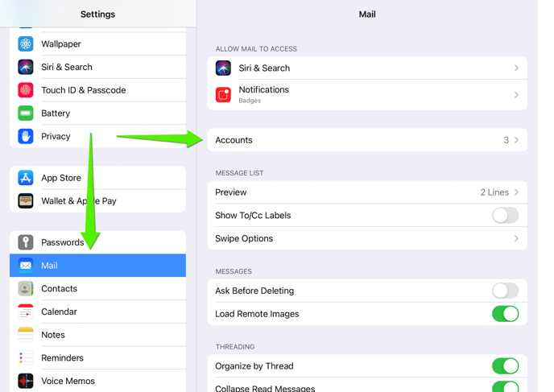Toggle Organize by Thread switch
This screenshot has height=392, width=554.
point(505,366)
